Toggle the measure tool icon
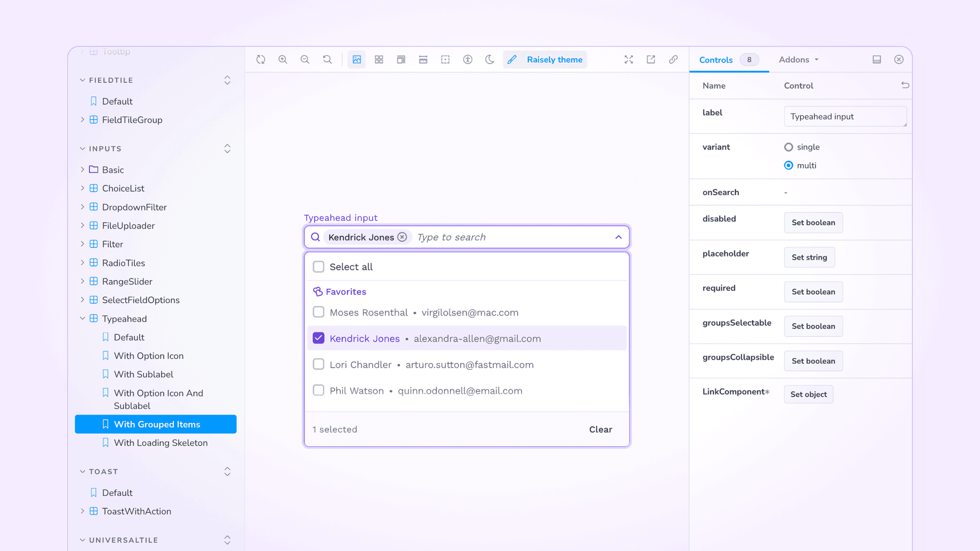 [x=423, y=59]
